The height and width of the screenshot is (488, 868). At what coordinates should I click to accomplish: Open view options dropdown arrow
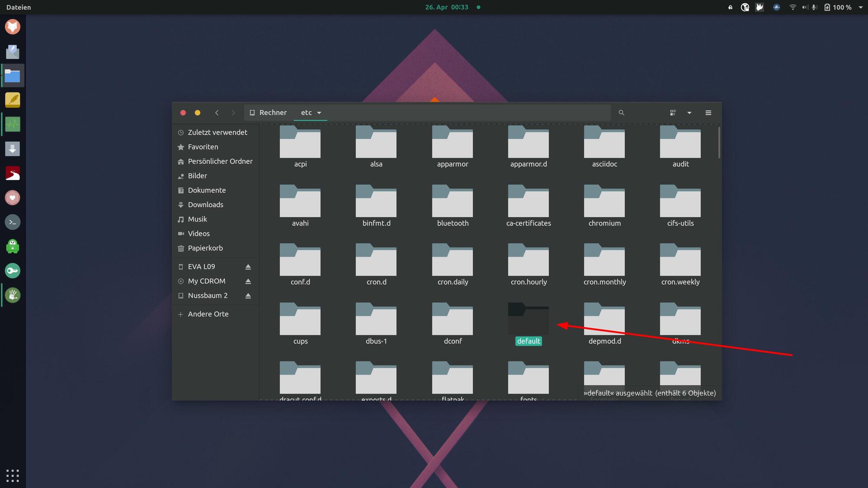coord(689,113)
